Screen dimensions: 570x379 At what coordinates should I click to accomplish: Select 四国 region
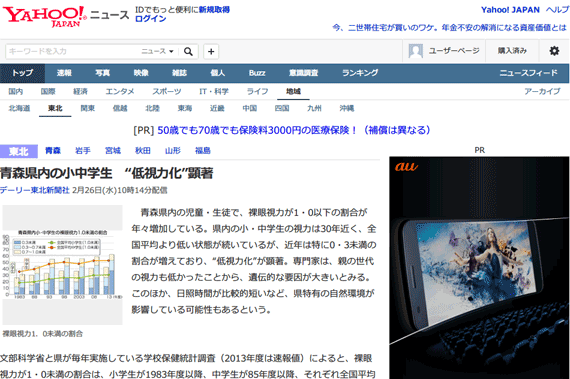point(282,108)
